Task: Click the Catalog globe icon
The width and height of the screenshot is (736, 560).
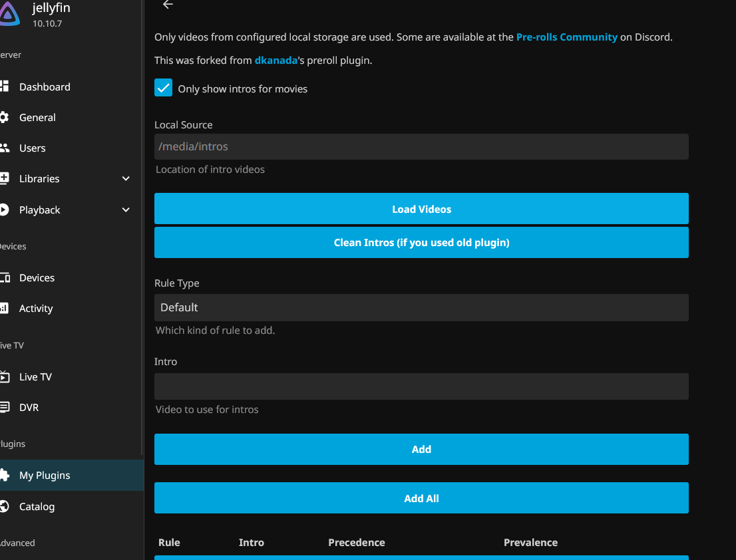Action: (4, 506)
